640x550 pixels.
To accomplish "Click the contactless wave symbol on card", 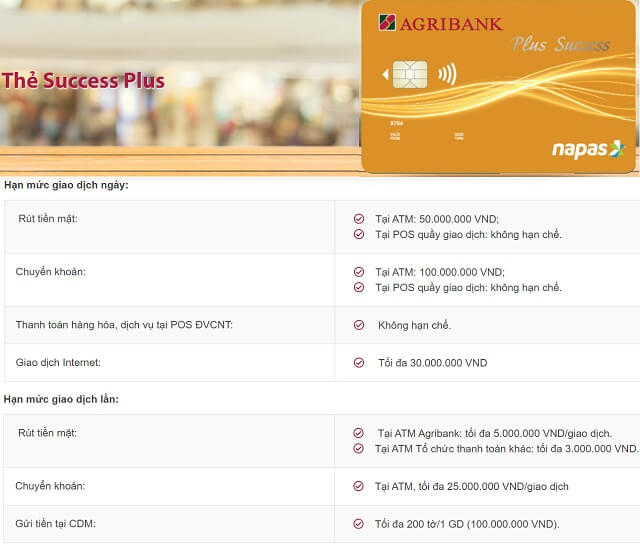I will coord(447,74).
